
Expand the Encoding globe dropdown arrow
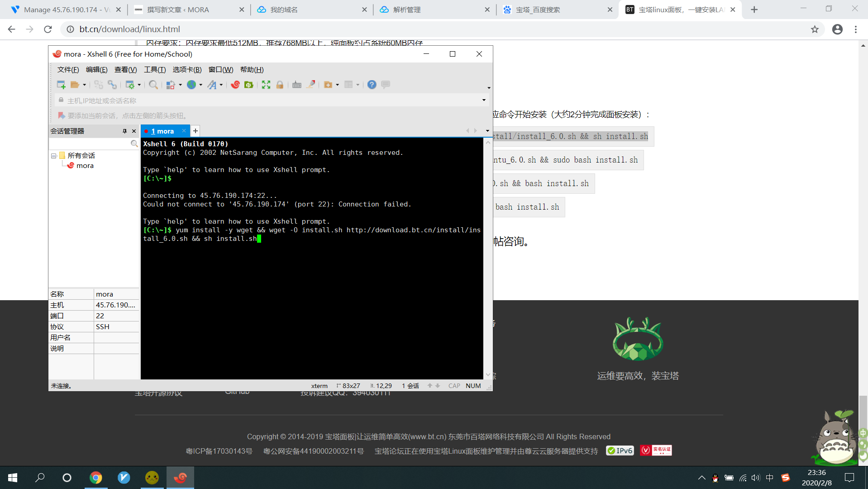pos(200,85)
